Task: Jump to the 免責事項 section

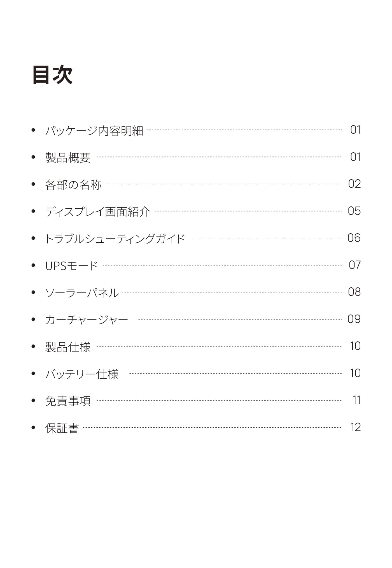Action: coord(68,401)
